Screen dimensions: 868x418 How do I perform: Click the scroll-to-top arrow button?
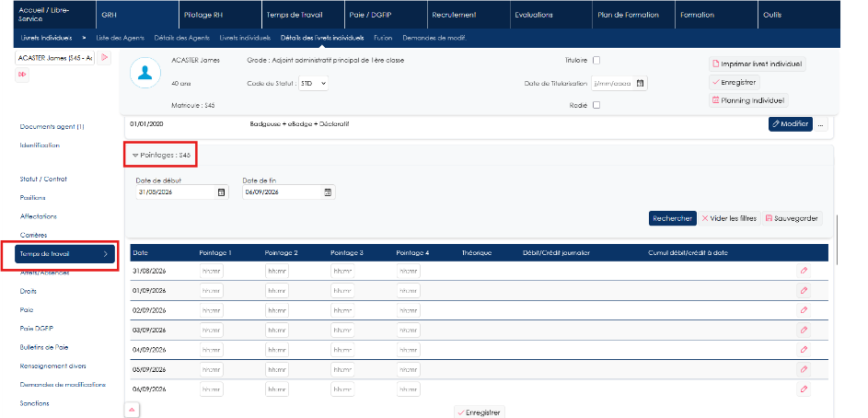click(132, 410)
